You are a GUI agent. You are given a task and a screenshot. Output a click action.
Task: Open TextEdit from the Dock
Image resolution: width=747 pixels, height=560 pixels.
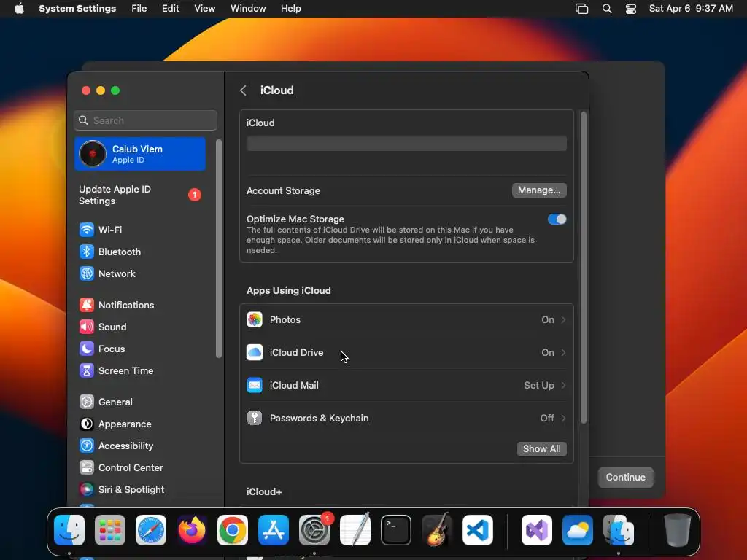[355, 530]
